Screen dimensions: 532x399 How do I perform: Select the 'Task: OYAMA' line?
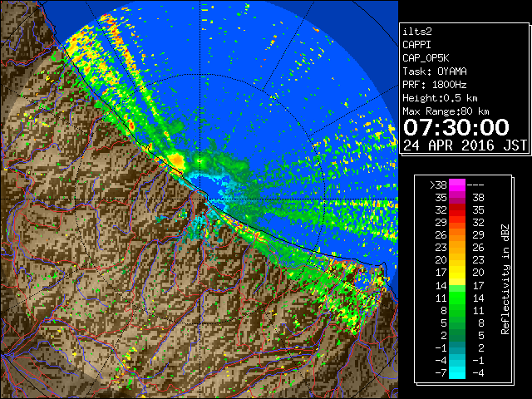[x=435, y=71]
